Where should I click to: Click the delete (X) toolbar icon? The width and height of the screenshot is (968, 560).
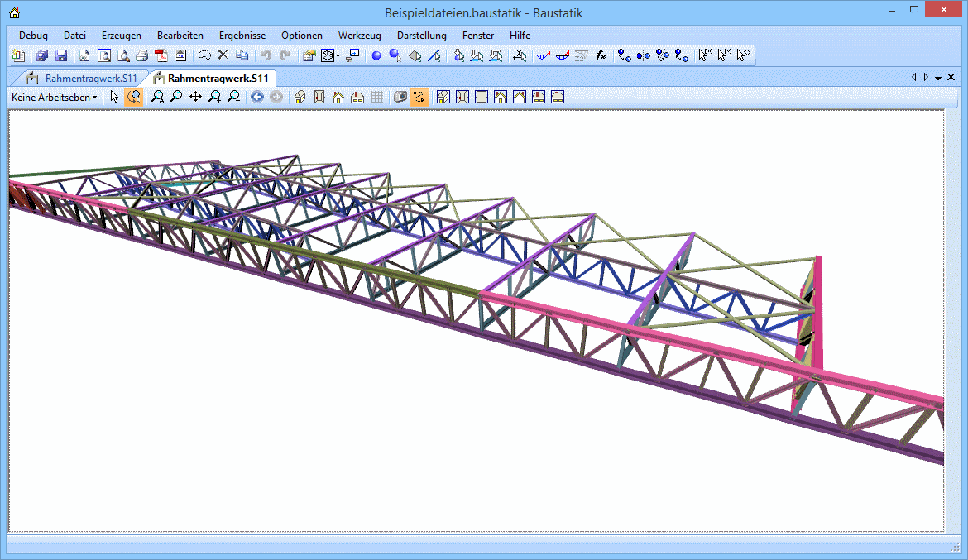tap(223, 56)
